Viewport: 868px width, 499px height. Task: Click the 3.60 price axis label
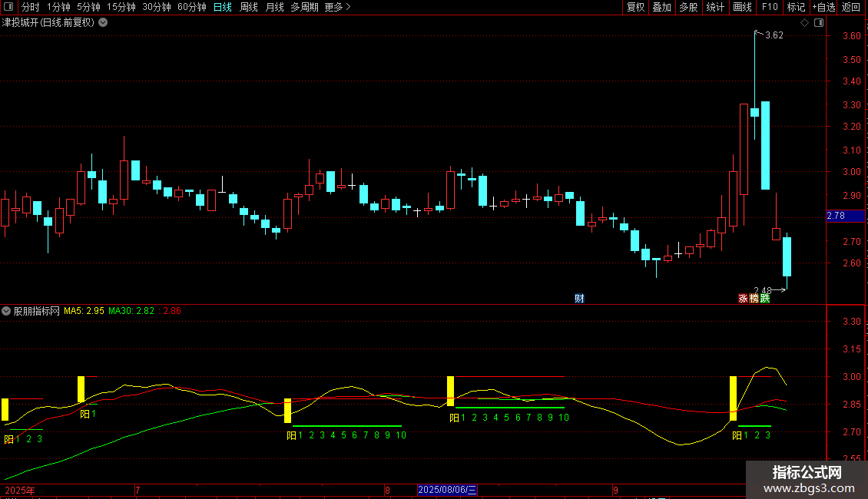pos(851,36)
